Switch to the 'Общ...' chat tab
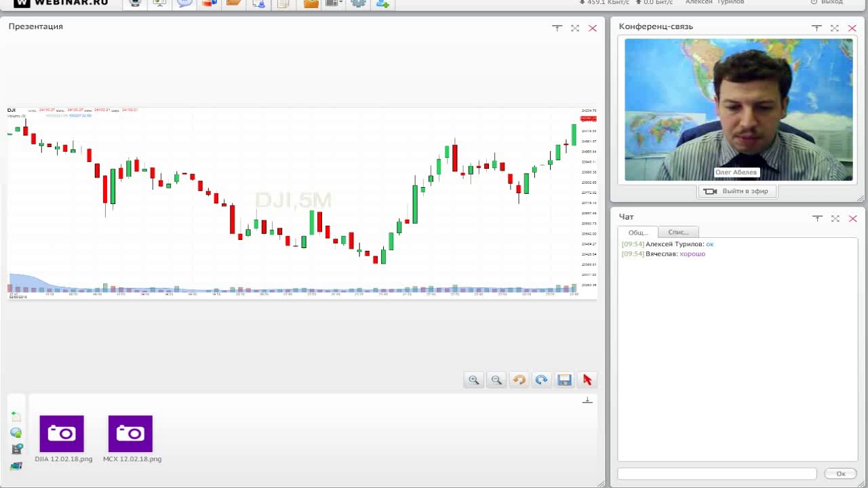The image size is (868, 488). [637, 232]
